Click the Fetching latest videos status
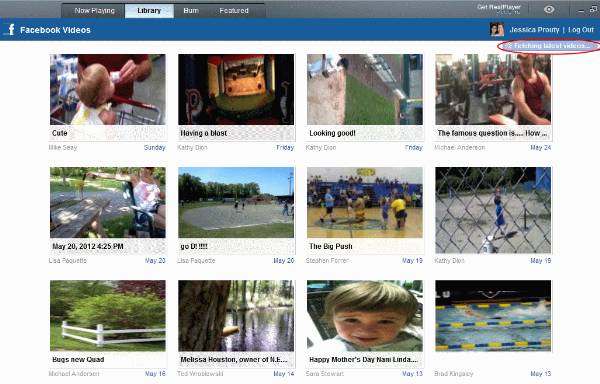The height and width of the screenshot is (384, 600). [x=549, y=46]
